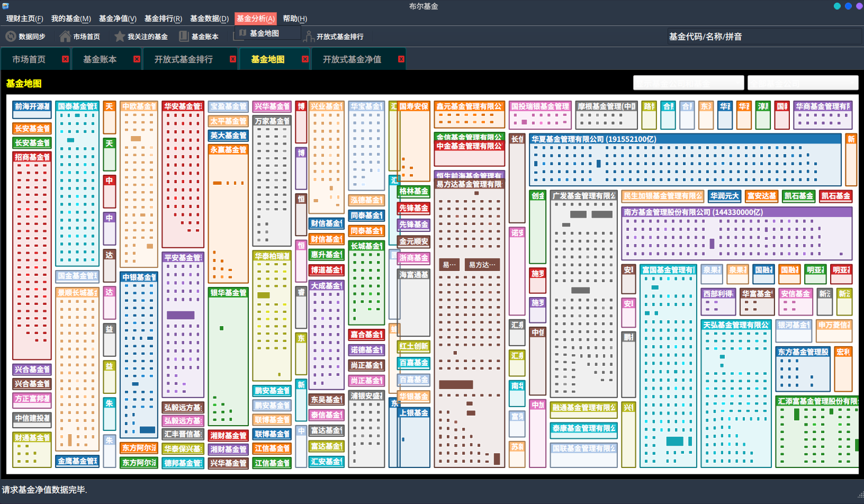Expand the 显示基金公司和基金 display dropdown
864x504 pixels.
point(689,83)
